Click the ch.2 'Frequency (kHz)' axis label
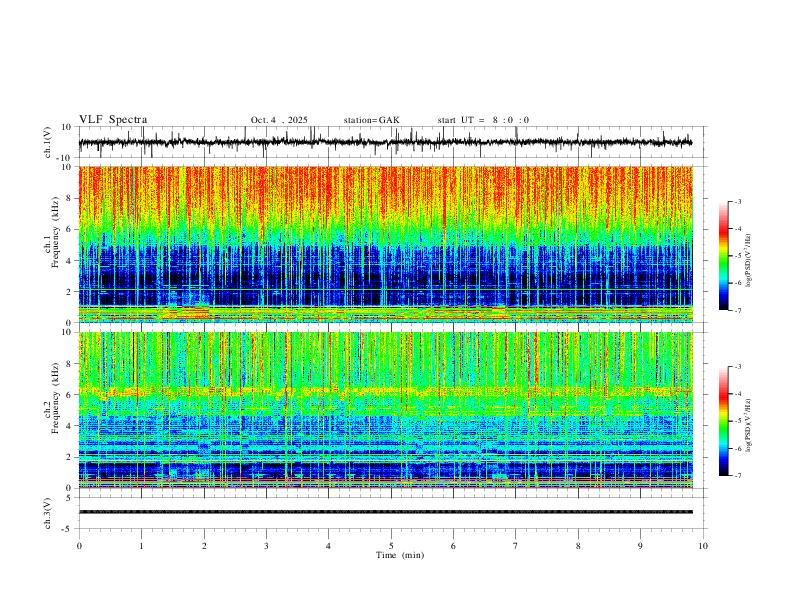The image size is (792, 612). pos(55,398)
